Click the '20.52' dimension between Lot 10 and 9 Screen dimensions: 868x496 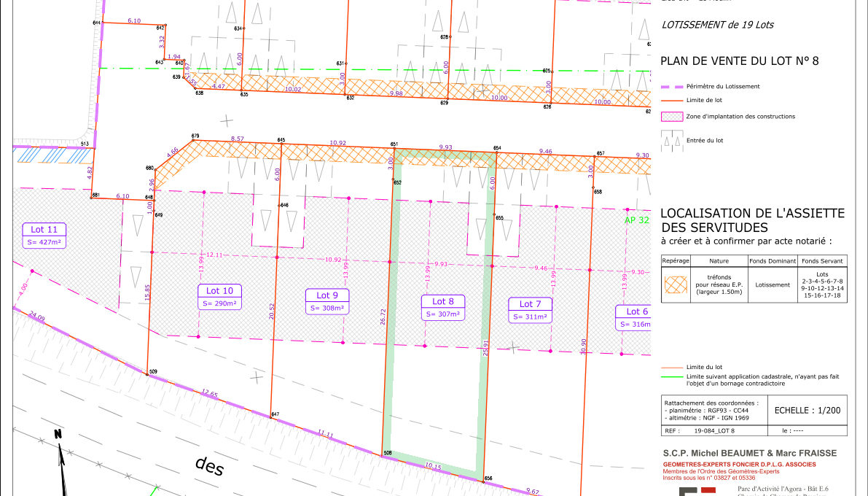click(272, 311)
